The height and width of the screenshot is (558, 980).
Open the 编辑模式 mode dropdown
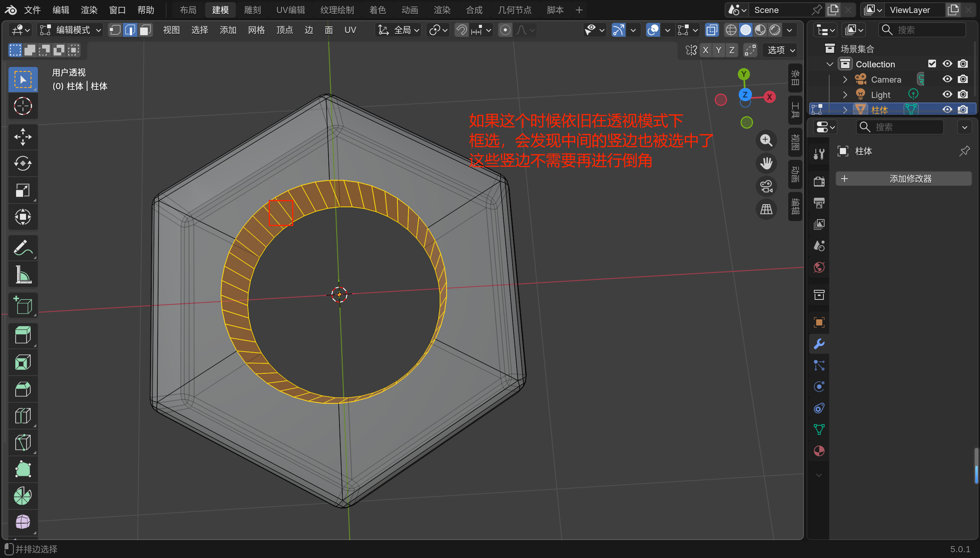(x=70, y=30)
